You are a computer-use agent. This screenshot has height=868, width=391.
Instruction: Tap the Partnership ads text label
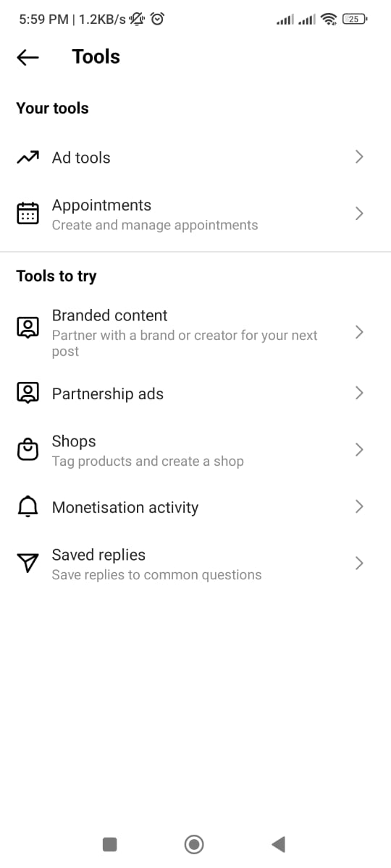point(108,394)
